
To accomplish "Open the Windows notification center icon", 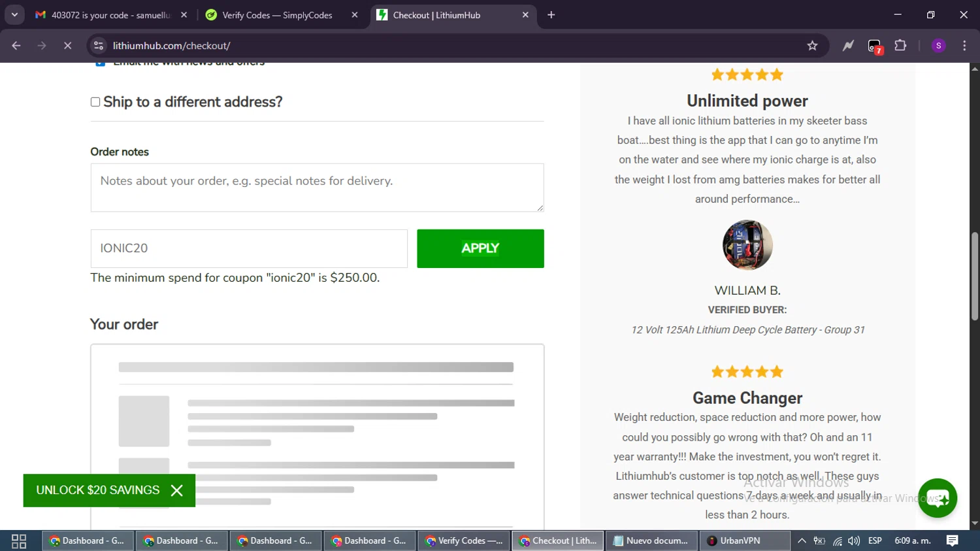I will click(x=953, y=541).
